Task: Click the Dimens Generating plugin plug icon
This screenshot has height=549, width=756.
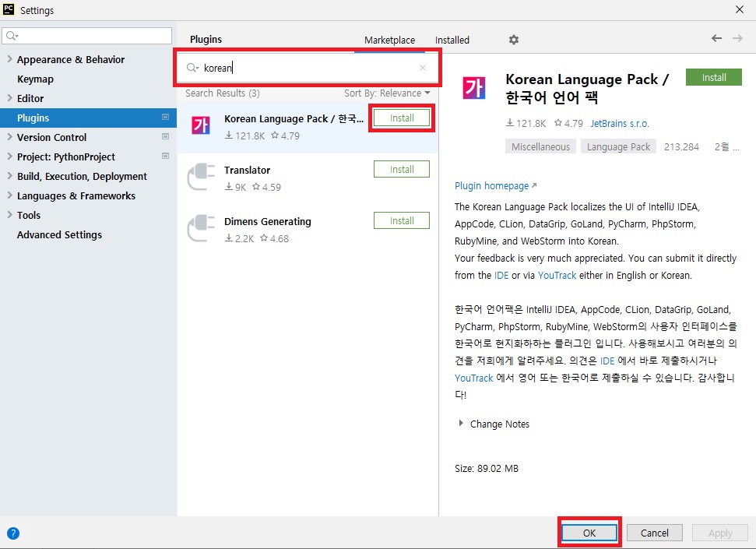Action: (x=201, y=229)
